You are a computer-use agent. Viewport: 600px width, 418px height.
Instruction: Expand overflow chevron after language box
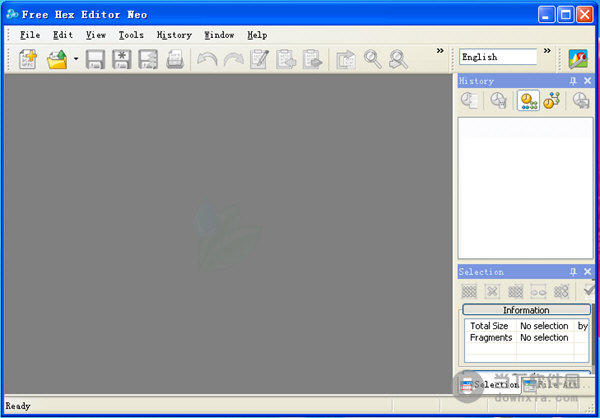(x=547, y=52)
